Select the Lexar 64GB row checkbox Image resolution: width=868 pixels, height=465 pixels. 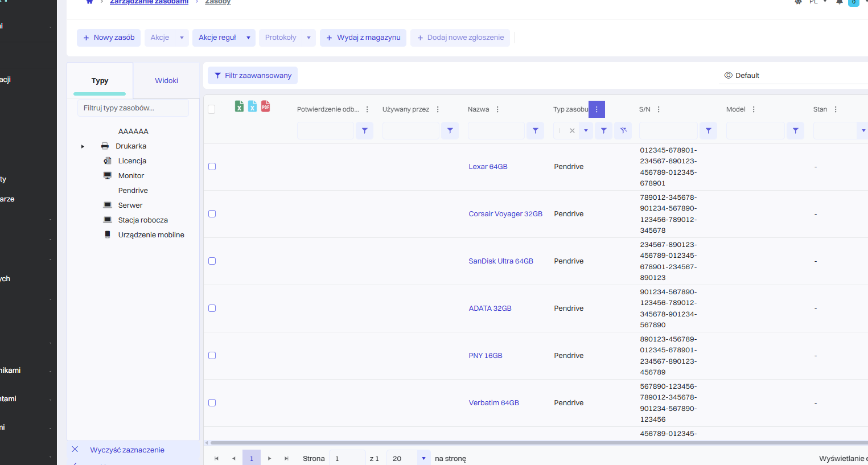pos(212,167)
